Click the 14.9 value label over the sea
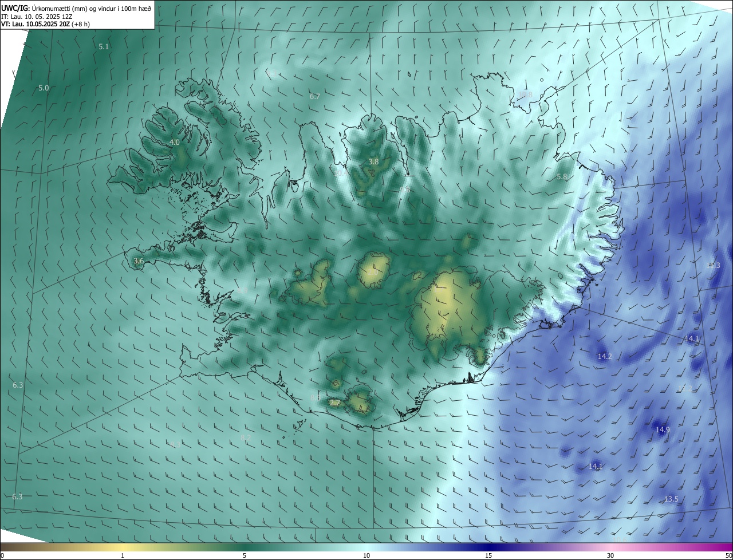Image resolution: width=733 pixels, height=560 pixels. coord(663,429)
